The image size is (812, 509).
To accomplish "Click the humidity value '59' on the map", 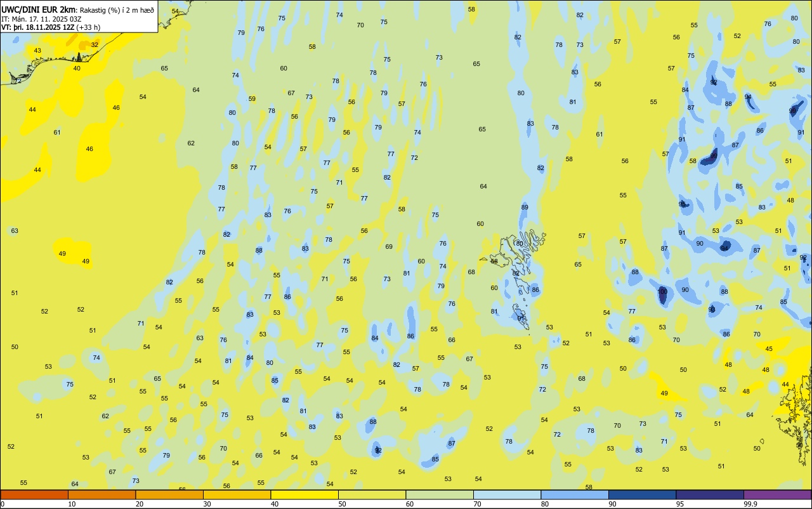I will click(x=252, y=99).
